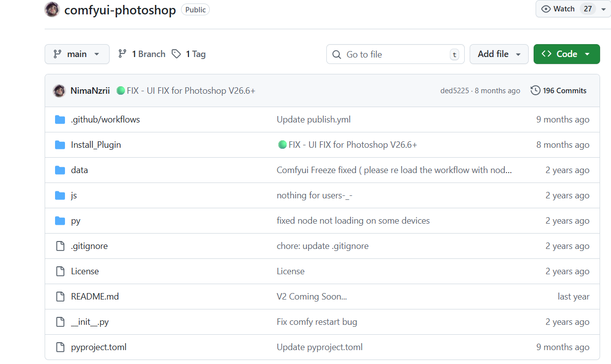611x364 pixels.
Task: Click the file icon beside pyproject.toml
Action: 60,347
